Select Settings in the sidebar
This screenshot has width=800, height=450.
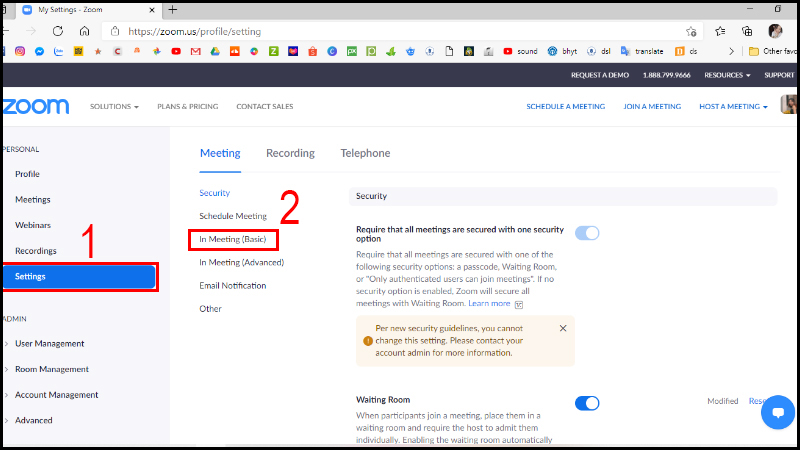pos(79,277)
